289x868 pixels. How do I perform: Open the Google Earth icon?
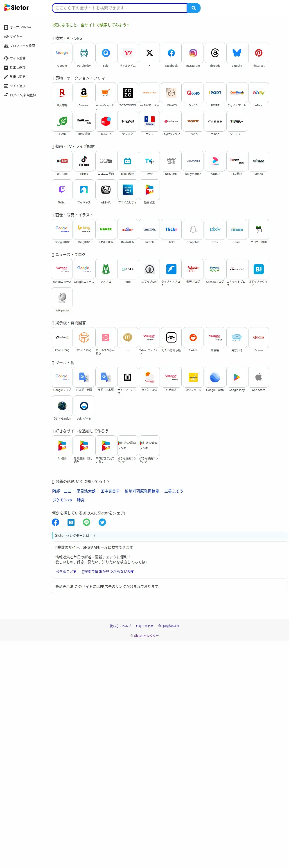[x=215, y=377]
